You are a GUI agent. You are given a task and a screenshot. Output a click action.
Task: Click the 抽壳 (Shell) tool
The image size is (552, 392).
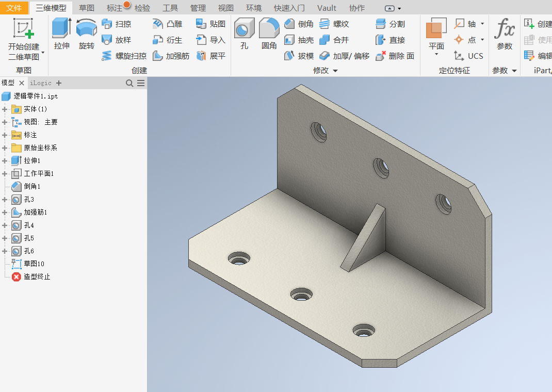pyautogui.click(x=299, y=40)
